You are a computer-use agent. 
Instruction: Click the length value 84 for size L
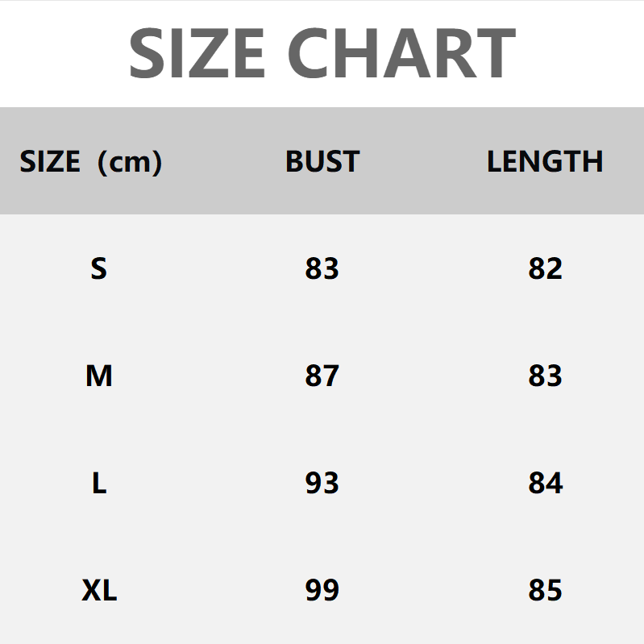coord(545,484)
